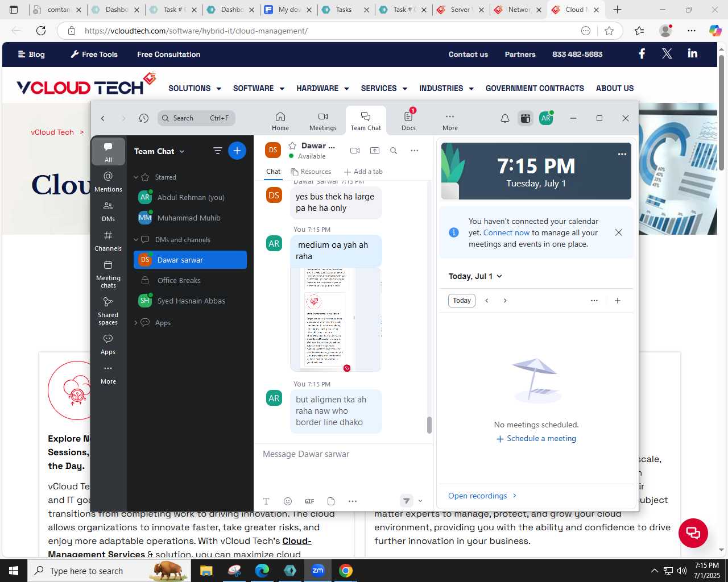Search within the Dawar chat

click(x=394, y=151)
